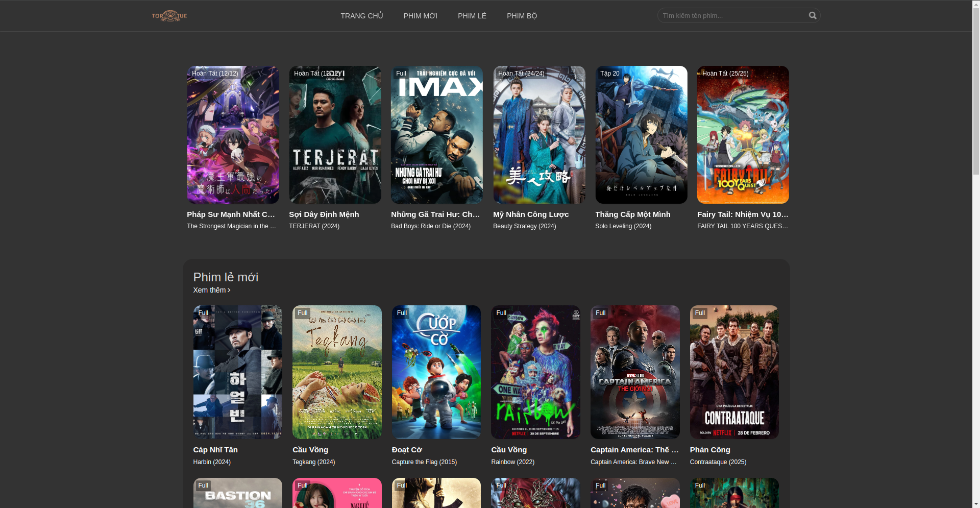
Task: Click the Beauty Strategy (2024) subtitle
Action: point(525,226)
